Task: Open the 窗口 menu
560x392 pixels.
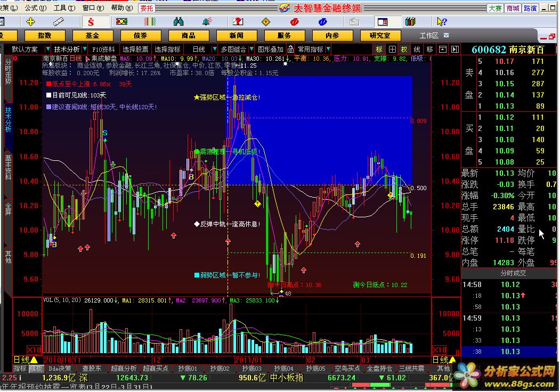Action: pyautogui.click(x=93, y=7)
